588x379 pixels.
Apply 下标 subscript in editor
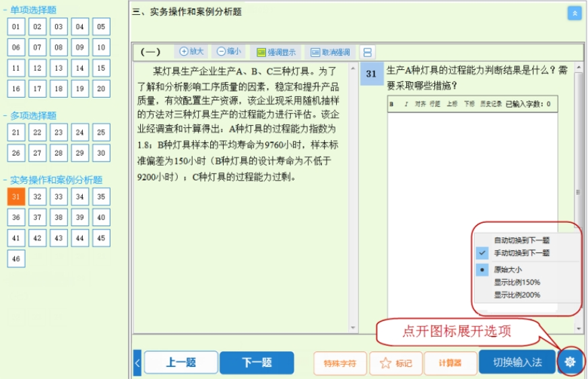469,104
